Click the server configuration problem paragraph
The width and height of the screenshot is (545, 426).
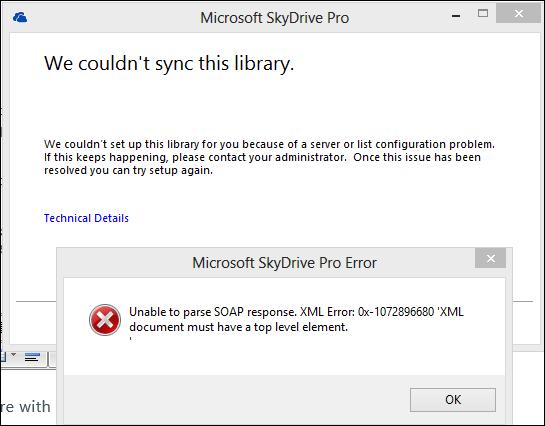pos(269,157)
